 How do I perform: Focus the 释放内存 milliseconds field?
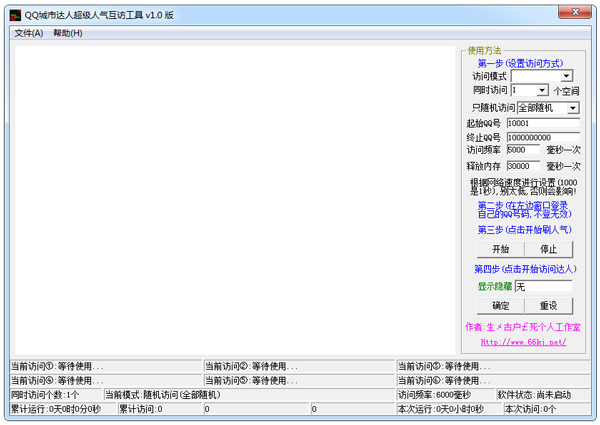[523, 166]
